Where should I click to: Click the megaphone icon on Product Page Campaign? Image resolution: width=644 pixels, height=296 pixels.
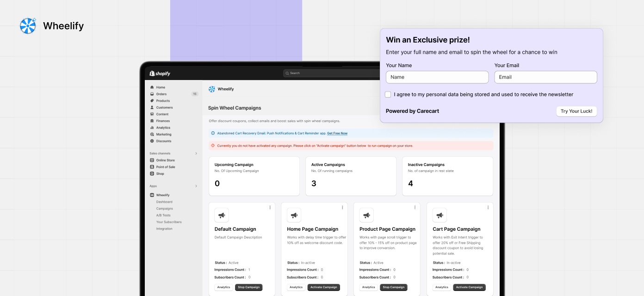(x=366, y=215)
